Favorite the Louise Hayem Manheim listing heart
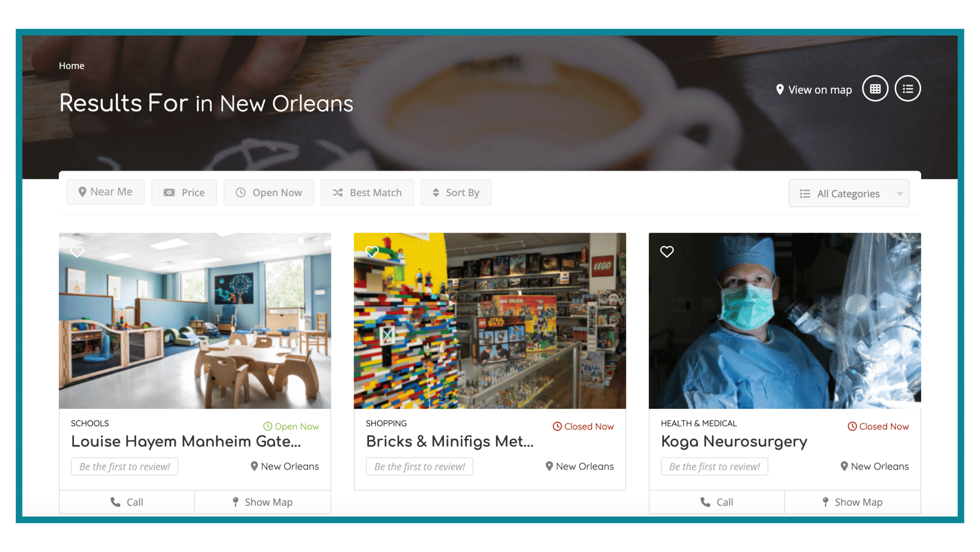This screenshot has width=980, height=552. [x=77, y=251]
